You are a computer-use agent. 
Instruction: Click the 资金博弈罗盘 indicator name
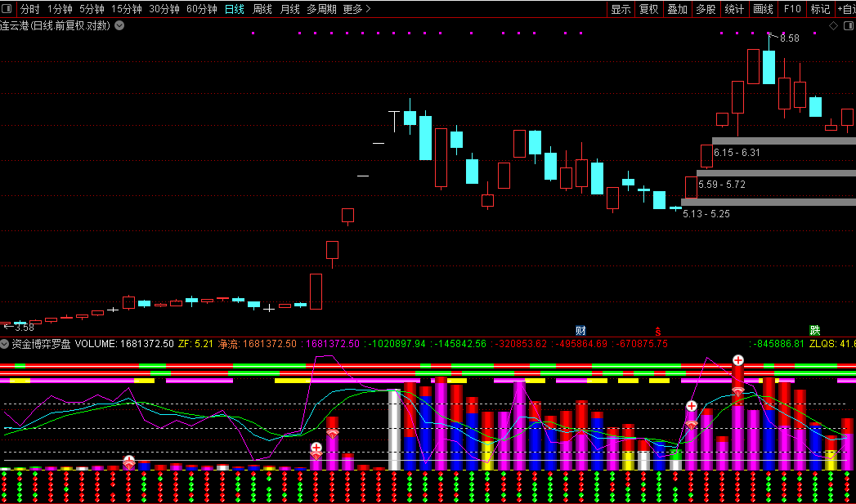click(42, 344)
